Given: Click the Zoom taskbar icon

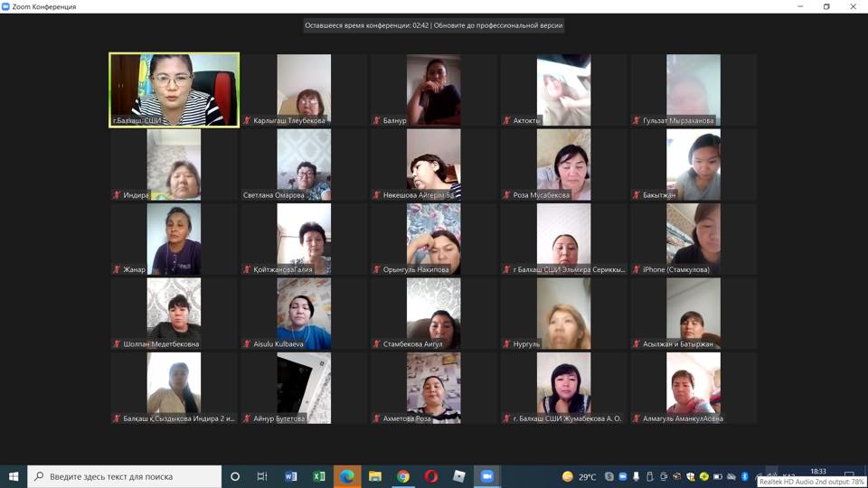Looking at the screenshot, I should point(486,476).
